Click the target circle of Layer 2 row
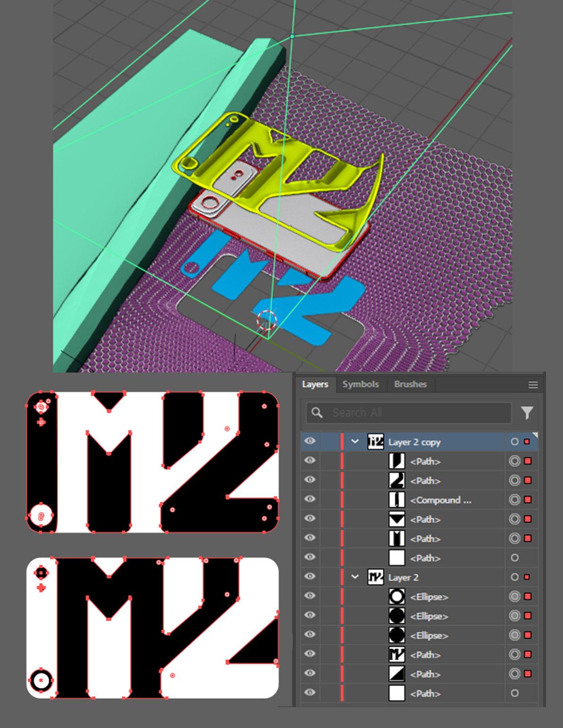This screenshot has width=563, height=728. [515, 577]
